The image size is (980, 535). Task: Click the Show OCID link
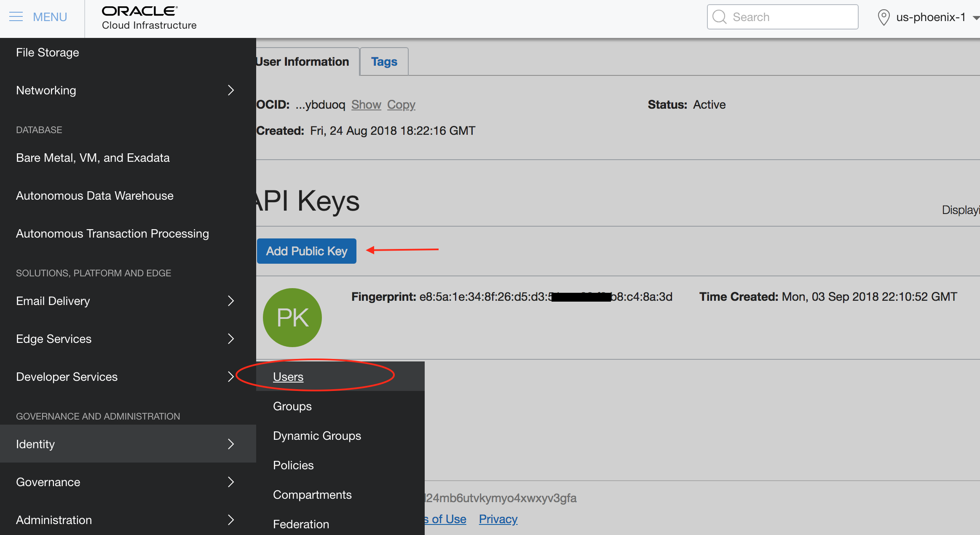pos(366,104)
